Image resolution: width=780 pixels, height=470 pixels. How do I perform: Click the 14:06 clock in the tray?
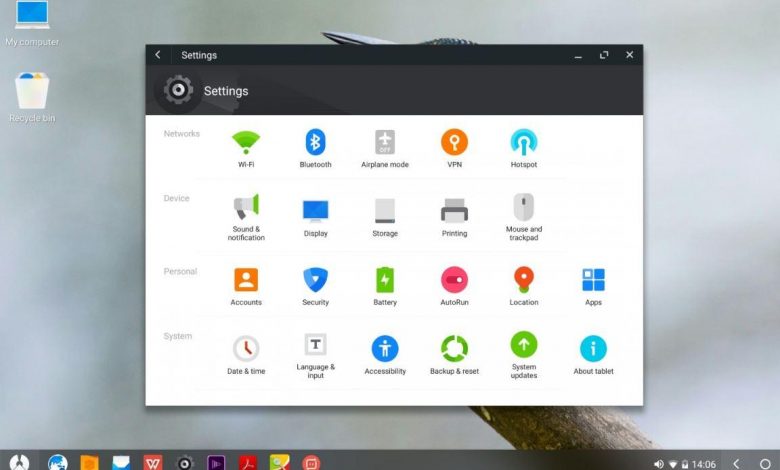[703, 464]
